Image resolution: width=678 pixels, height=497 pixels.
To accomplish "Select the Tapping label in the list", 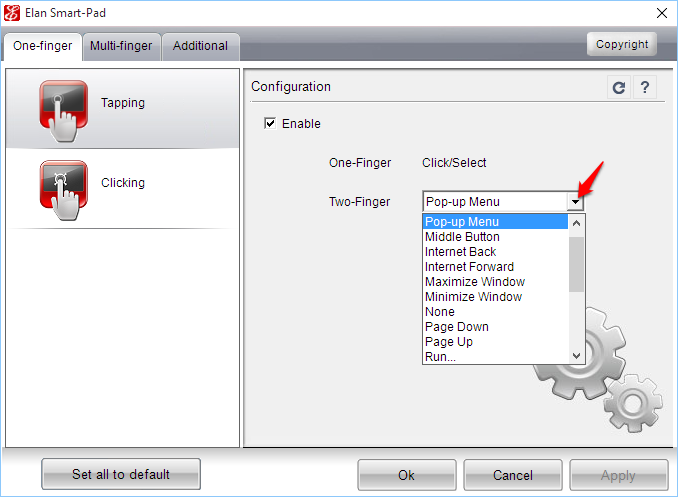I will pos(123,103).
